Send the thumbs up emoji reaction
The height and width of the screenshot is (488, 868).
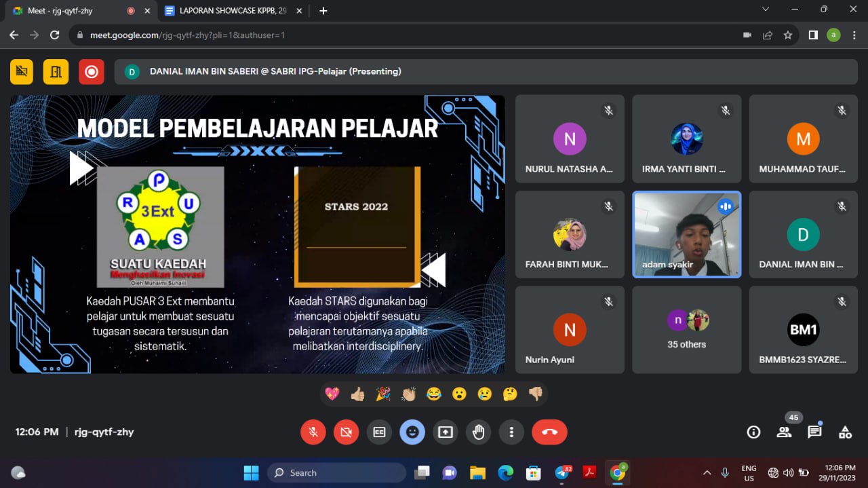click(357, 394)
